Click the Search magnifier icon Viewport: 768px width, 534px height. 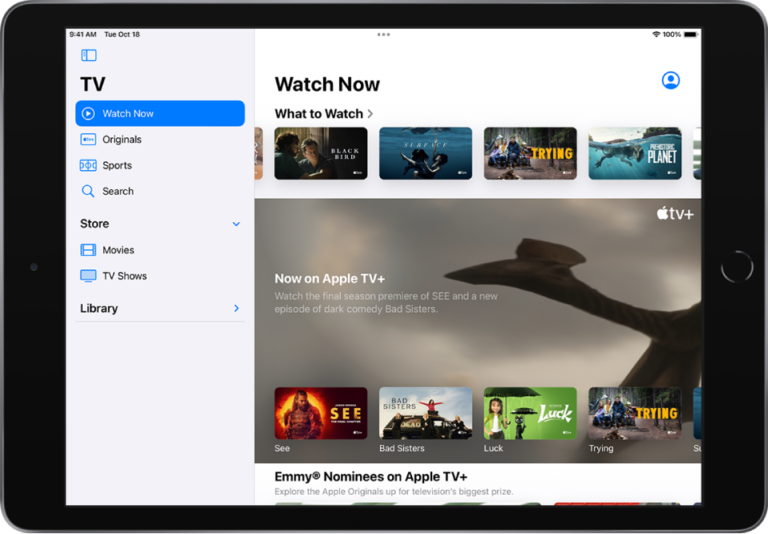[88, 191]
